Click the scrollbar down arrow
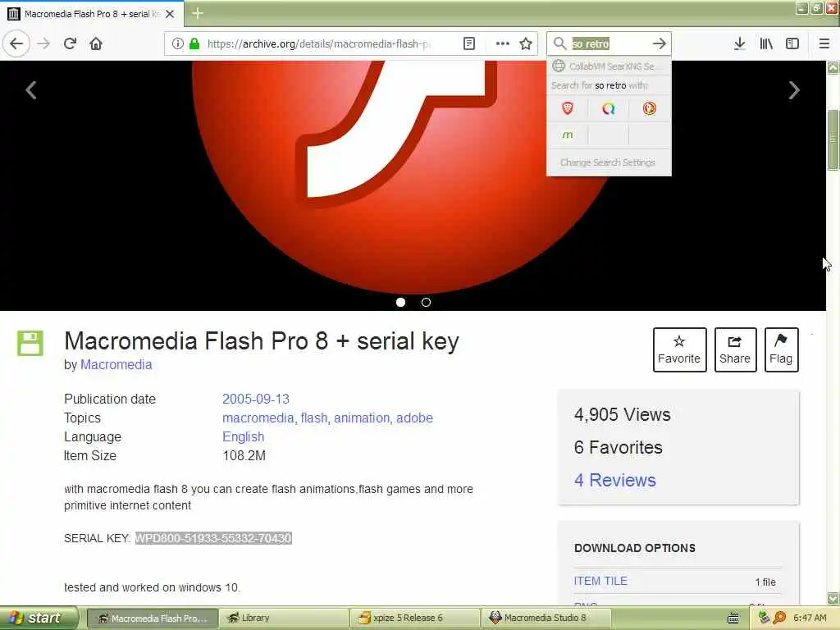Image resolution: width=840 pixels, height=630 pixels. click(x=833, y=598)
